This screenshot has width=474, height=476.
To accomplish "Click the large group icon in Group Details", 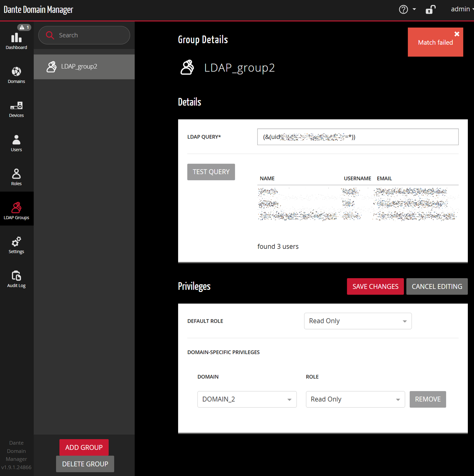I will (187, 67).
